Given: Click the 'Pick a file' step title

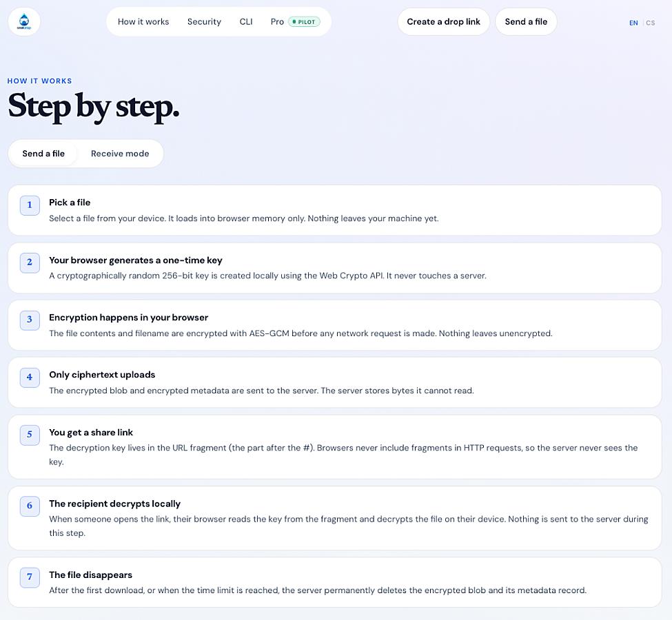Looking at the screenshot, I should pyautogui.click(x=70, y=203).
